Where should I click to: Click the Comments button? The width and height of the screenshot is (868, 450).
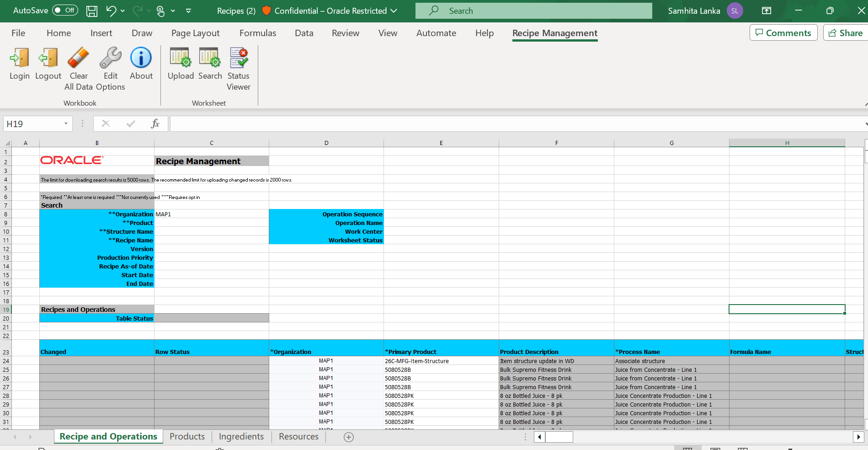click(783, 32)
